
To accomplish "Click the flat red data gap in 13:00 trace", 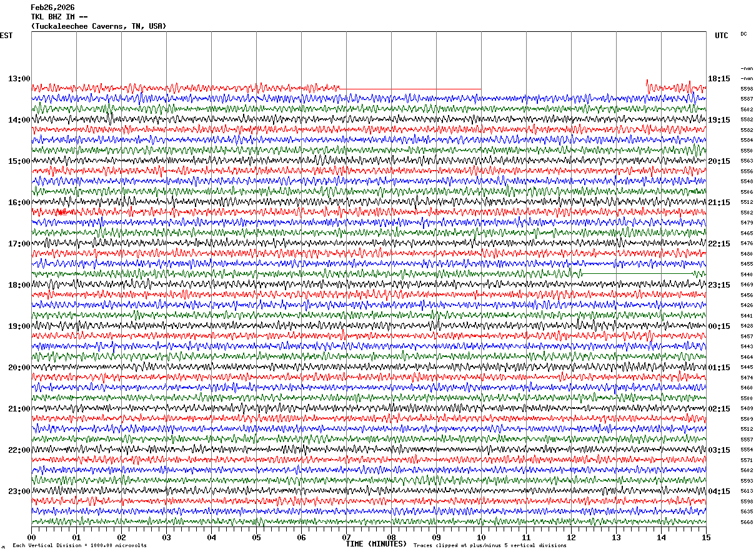I will pyautogui.click(x=410, y=89).
